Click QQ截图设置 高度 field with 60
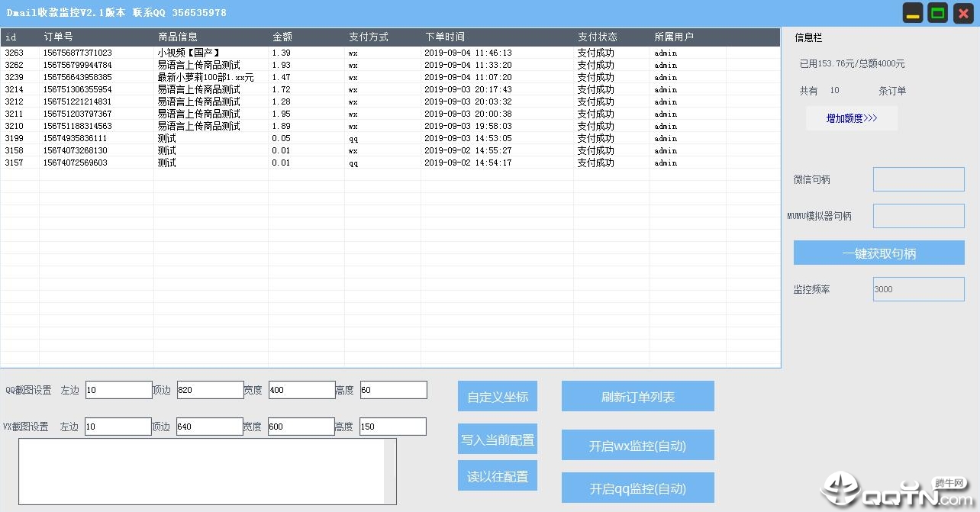980x512 pixels. 394,390
